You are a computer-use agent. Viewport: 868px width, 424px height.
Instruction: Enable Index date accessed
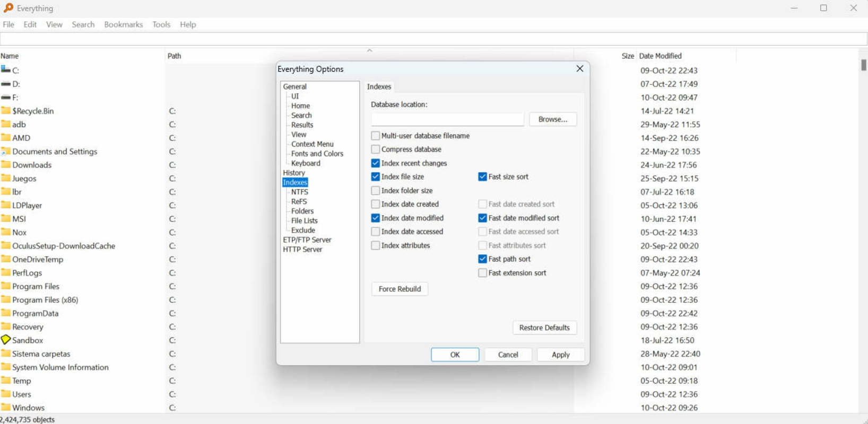(x=376, y=232)
